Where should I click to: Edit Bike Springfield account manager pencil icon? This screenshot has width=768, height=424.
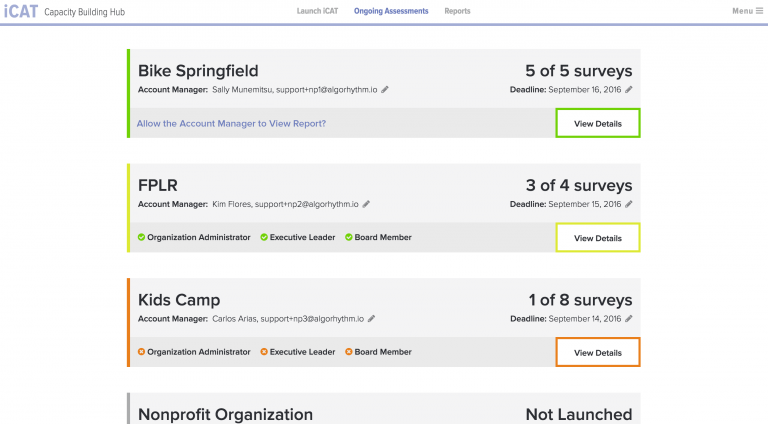point(385,90)
